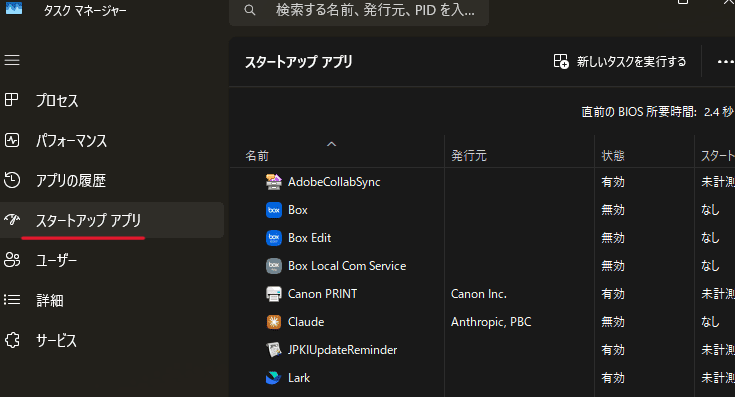This screenshot has height=397, width=735.
Task: Click the gray Box Local Com Service icon
Action: click(x=274, y=266)
